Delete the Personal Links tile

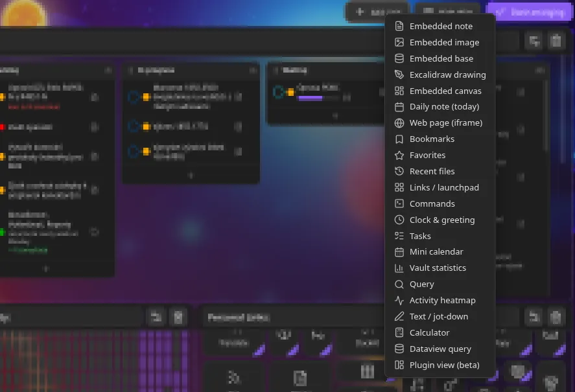tap(556, 317)
